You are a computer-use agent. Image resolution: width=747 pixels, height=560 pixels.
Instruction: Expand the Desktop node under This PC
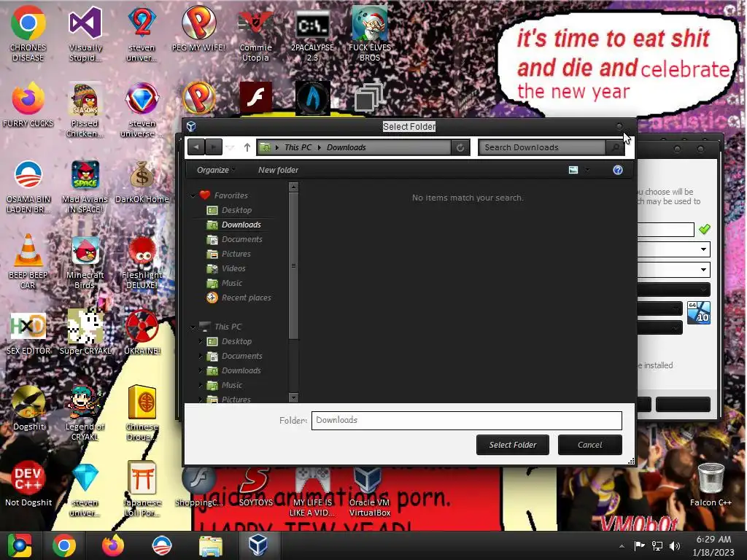[201, 341]
